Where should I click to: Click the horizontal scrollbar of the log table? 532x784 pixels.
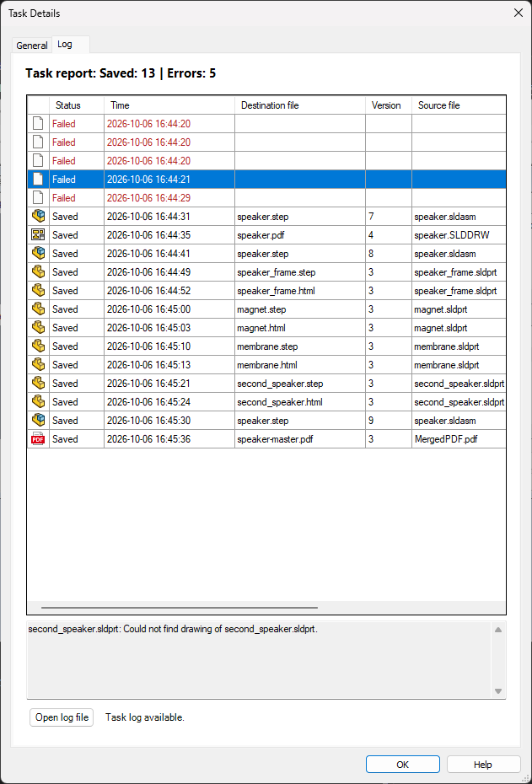(x=180, y=608)
